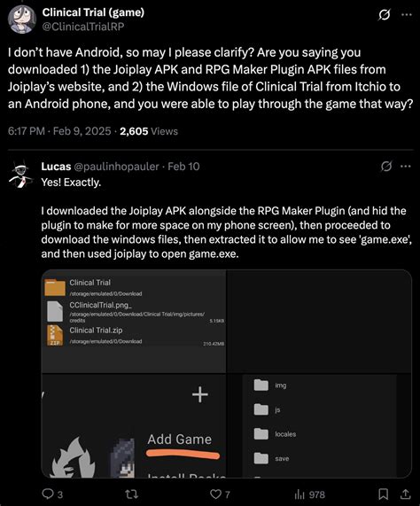This screenshot has width=420, height=506.
Task: Open more options on main tweet
Action: pyautogui.click(x=406, y=14)
